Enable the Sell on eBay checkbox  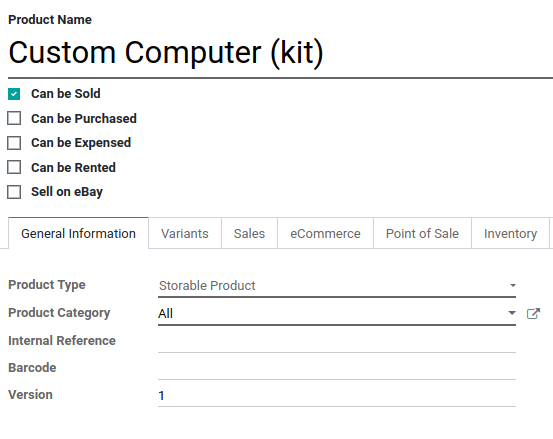pyautogui.click(x=14, y=192)
